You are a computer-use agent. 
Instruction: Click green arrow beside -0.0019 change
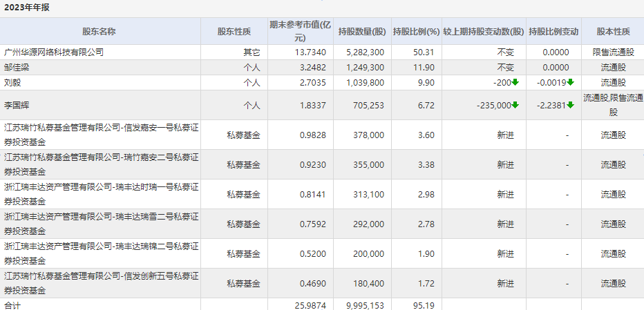(x=570, y=83)
